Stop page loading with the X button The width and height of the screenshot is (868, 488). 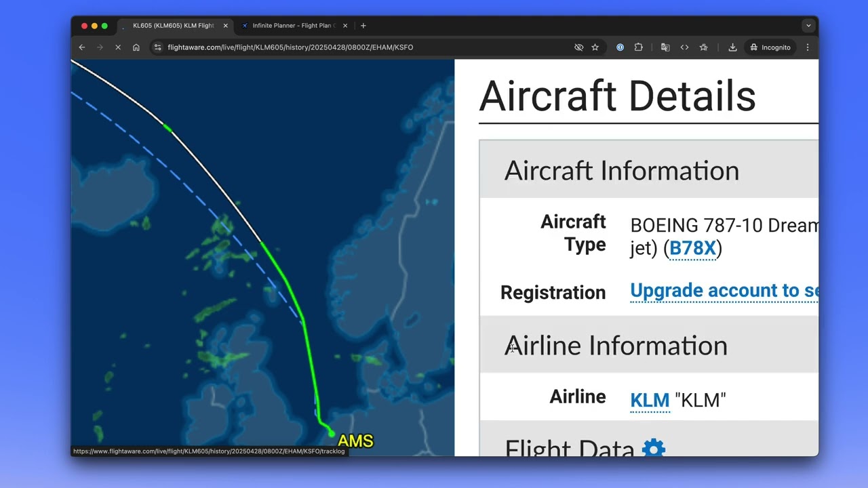pos(118,47)
